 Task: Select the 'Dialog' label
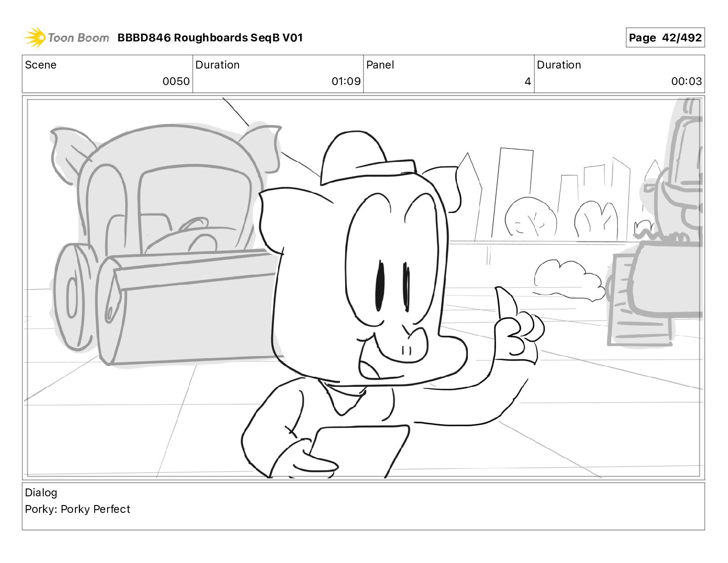click(x=41, y=493)
